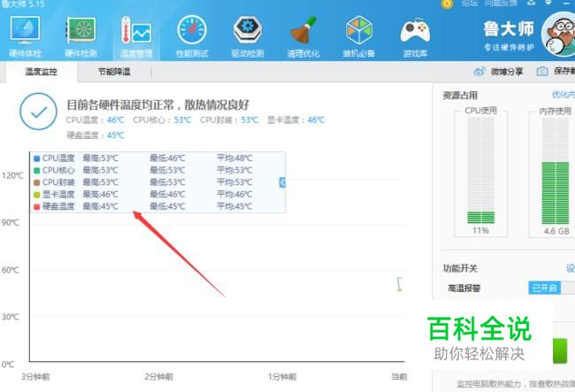Click 最低:46℃ in the CPU温度 legend row
Viewport: 575px width, 392px height.
coord(167,158)
